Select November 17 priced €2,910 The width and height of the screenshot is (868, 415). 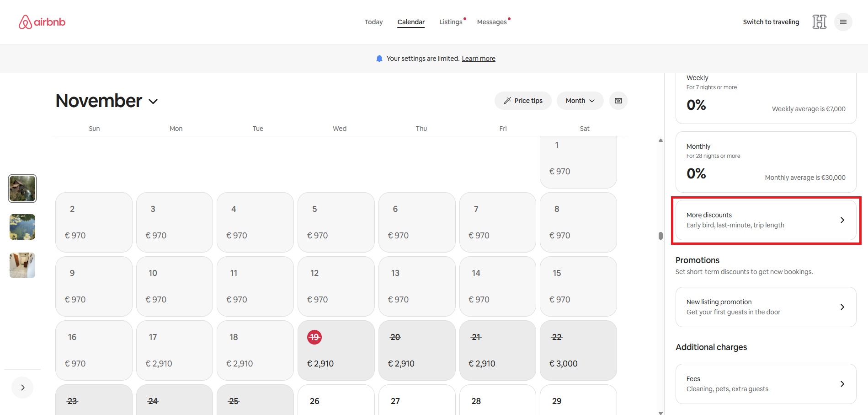175,350
